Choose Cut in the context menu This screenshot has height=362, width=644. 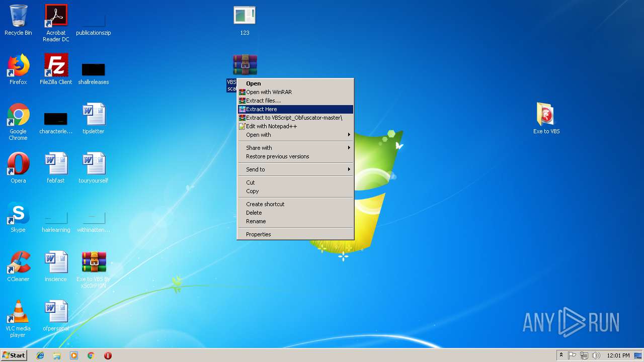click(x=295, y=183)
